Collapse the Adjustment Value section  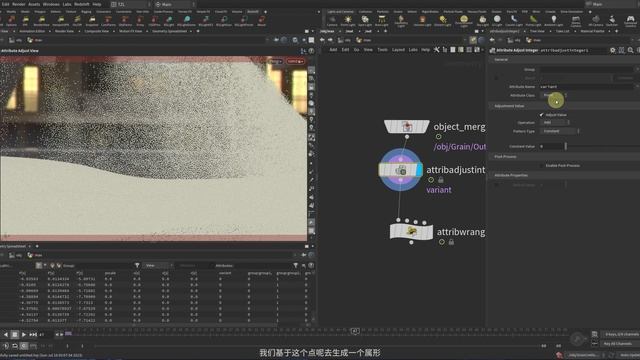point(509,106)
